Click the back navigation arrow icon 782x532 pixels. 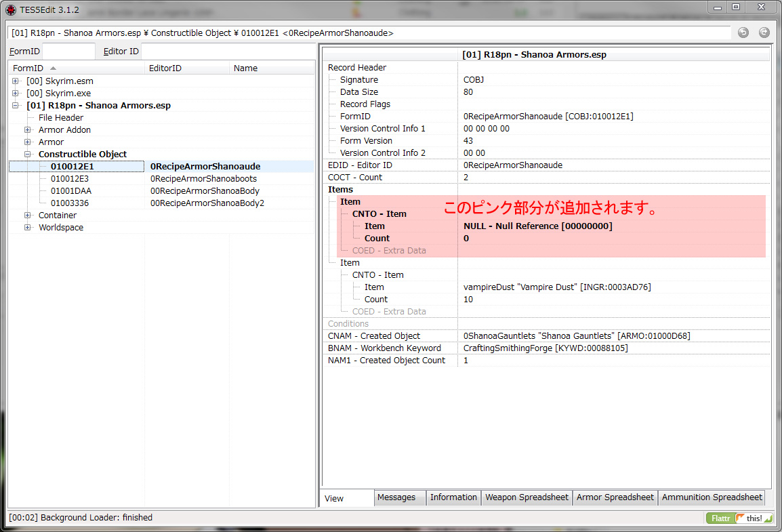(x=743, y=33)
